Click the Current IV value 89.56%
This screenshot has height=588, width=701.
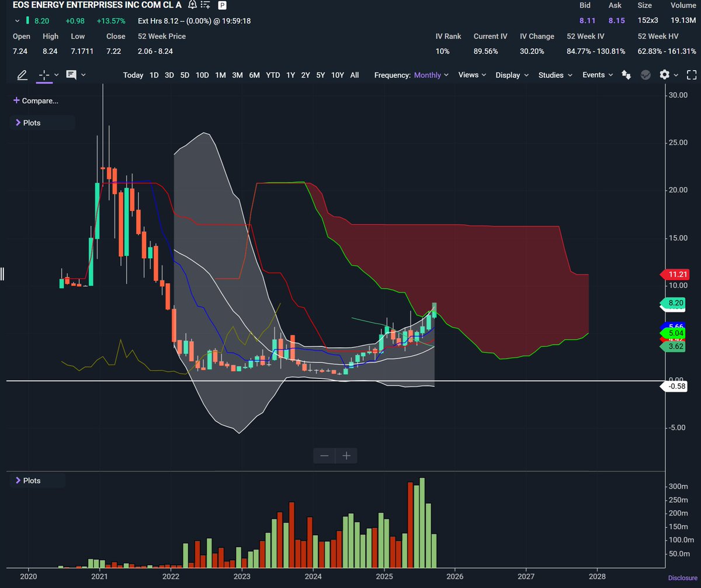[485, 51]
